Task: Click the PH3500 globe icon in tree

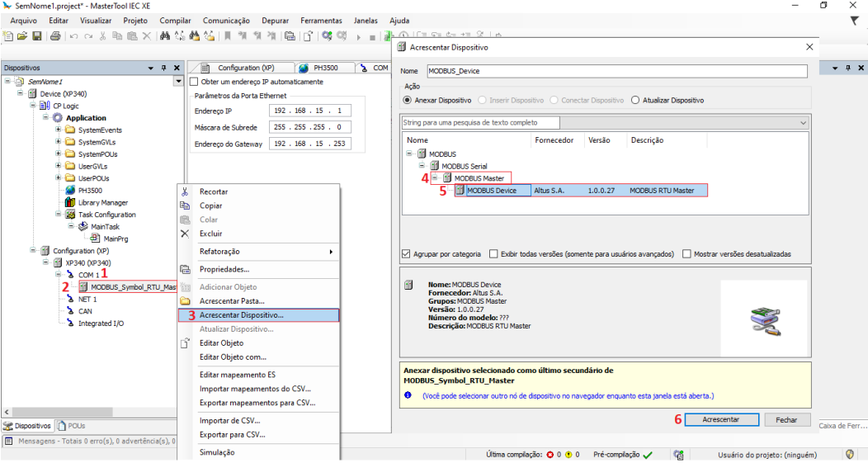Action: click(x=71, y=190)
